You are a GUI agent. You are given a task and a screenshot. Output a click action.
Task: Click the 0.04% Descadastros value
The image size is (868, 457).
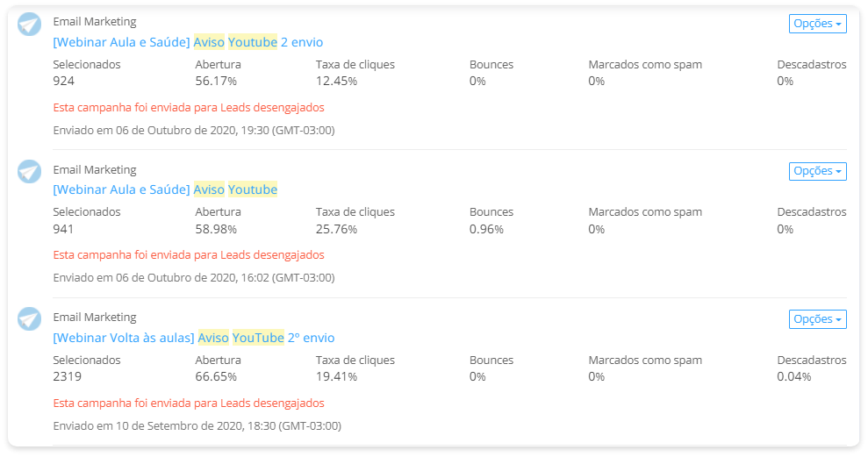793,377
